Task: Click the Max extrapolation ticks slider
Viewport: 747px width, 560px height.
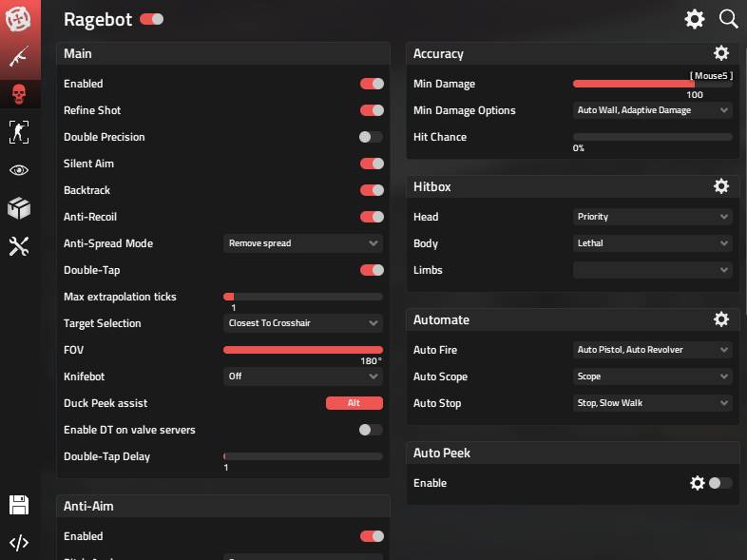Action: 303,297
